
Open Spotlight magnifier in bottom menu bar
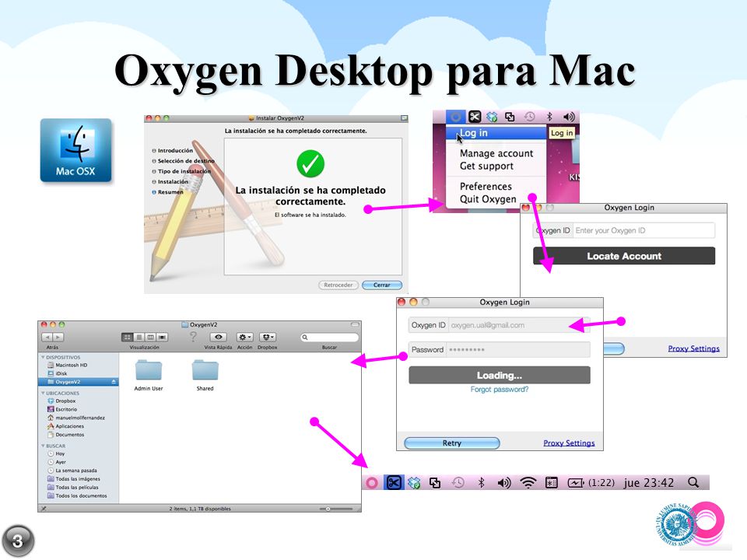(693, 482)
